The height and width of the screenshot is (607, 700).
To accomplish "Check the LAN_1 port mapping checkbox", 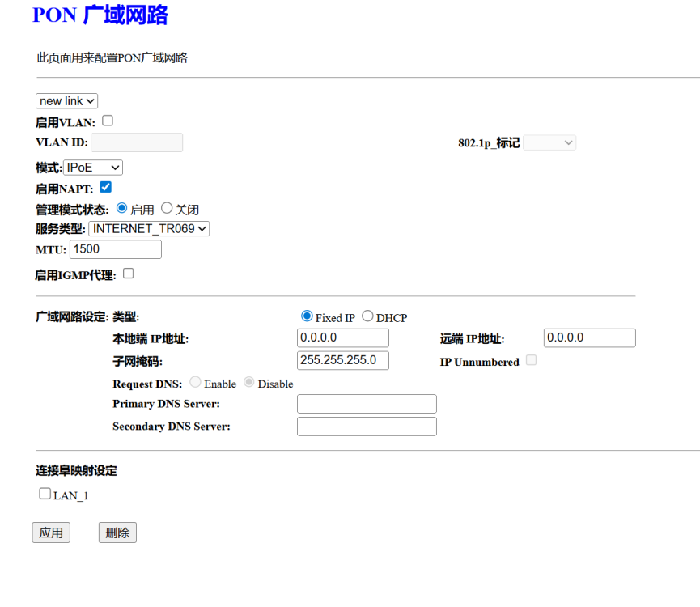I will click(45, 494).
